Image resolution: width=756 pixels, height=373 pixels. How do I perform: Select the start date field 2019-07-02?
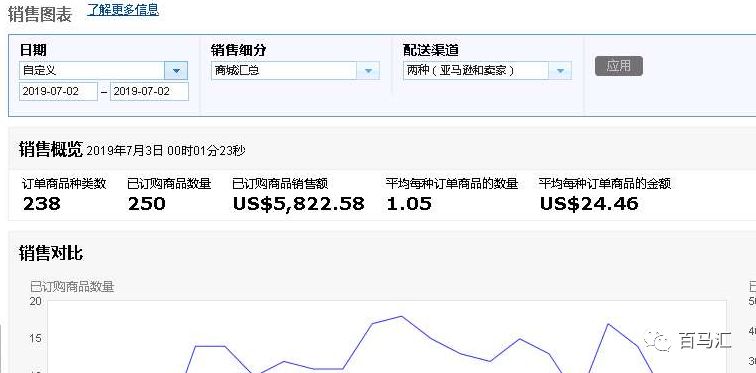click(x=58, y=92)
